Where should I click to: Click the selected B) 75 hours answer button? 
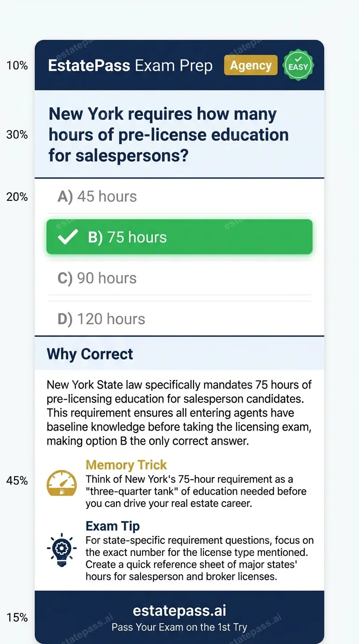coord(179,237)
